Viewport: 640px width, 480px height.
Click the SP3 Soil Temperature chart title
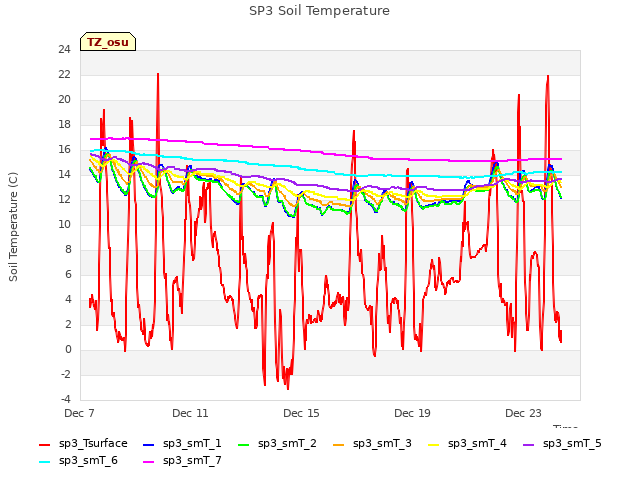pos(319,11)
